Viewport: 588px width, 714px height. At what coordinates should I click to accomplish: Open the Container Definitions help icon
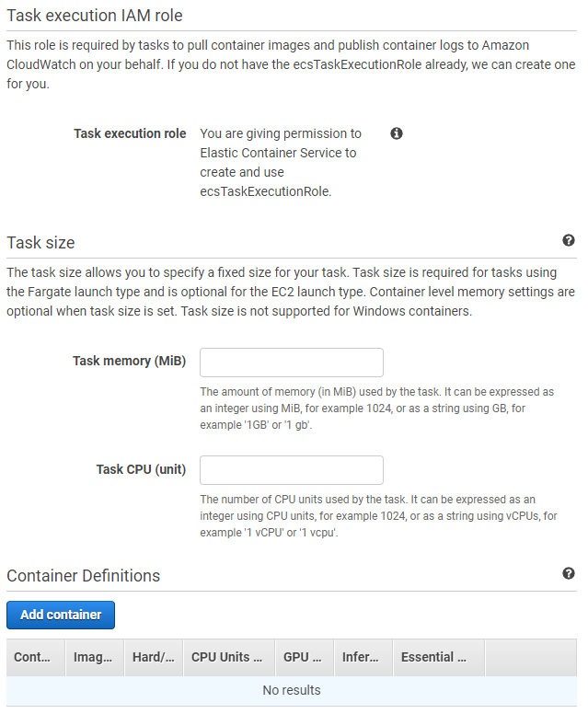[x=568, y=573]
